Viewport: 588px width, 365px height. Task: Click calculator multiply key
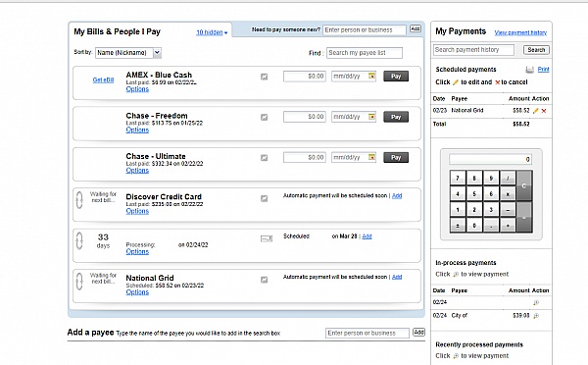pyautogui.click(x=508, y=194)
